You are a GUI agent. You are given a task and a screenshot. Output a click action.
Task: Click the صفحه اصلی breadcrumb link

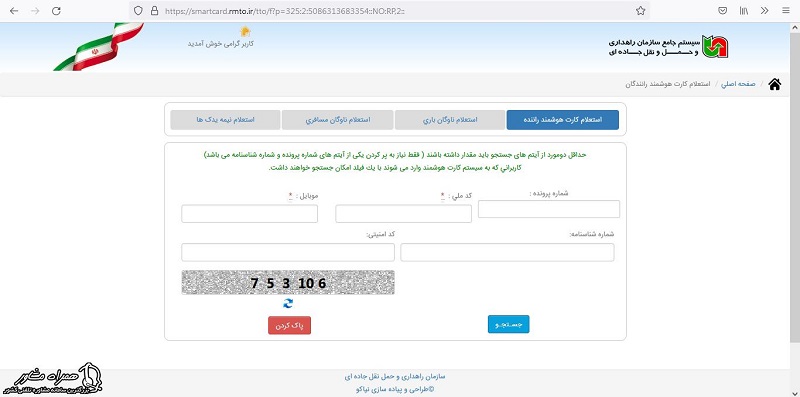point(738,84)
